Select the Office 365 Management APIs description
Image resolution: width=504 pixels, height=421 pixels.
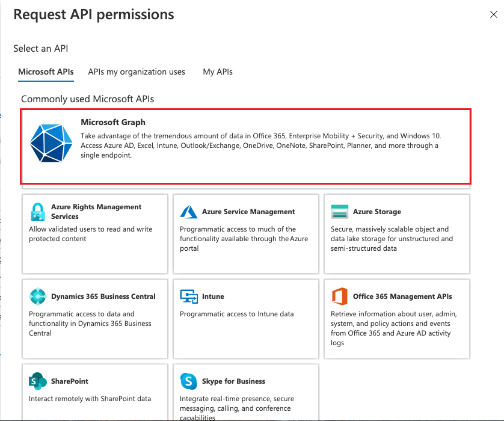click(394, 328)
